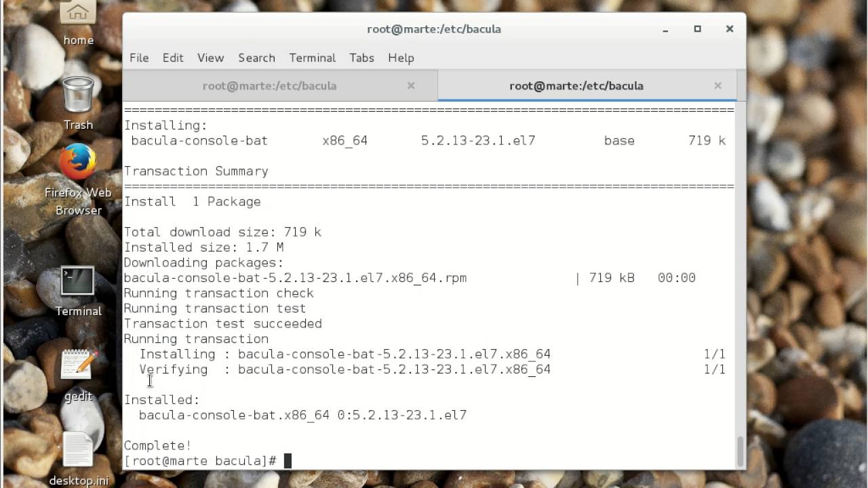Click version '5.2.13-23.1.el7' in package table
The width and height of the screenshot is (868, 488).
pyautogui.click(x=478, y=140)
